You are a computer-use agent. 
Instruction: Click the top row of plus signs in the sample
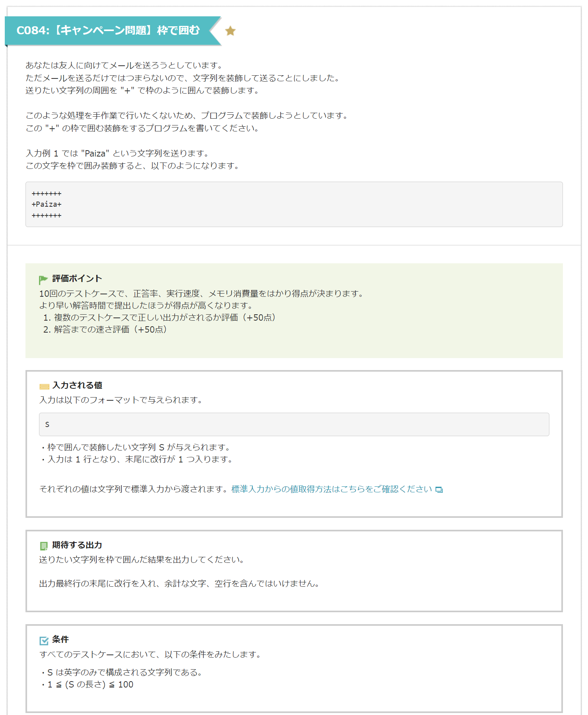click(x=47, y=194)
